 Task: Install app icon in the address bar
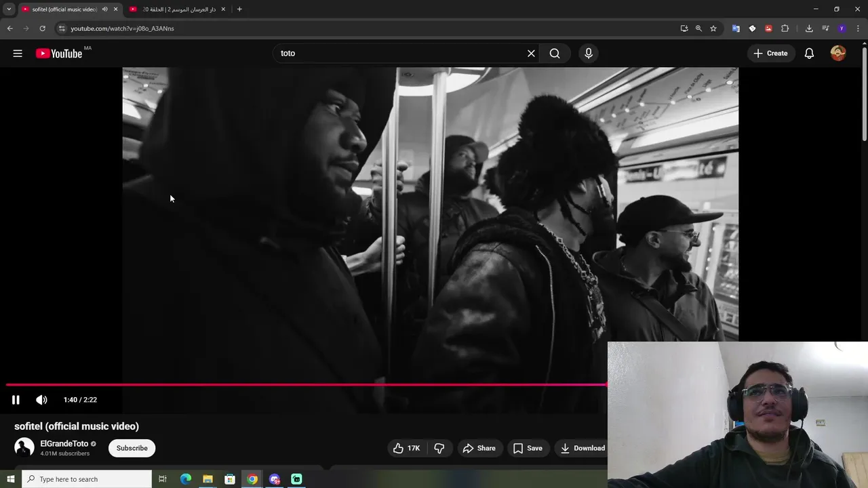(x=684, y=28)
